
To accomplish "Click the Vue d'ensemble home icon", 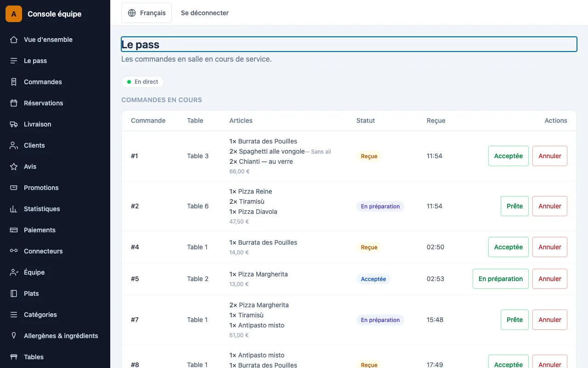I will coord(14,40).
